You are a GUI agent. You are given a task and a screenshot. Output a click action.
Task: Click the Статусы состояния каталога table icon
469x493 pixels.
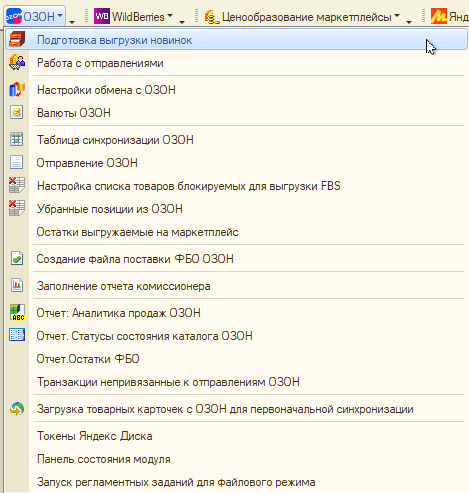coord(17,335)
